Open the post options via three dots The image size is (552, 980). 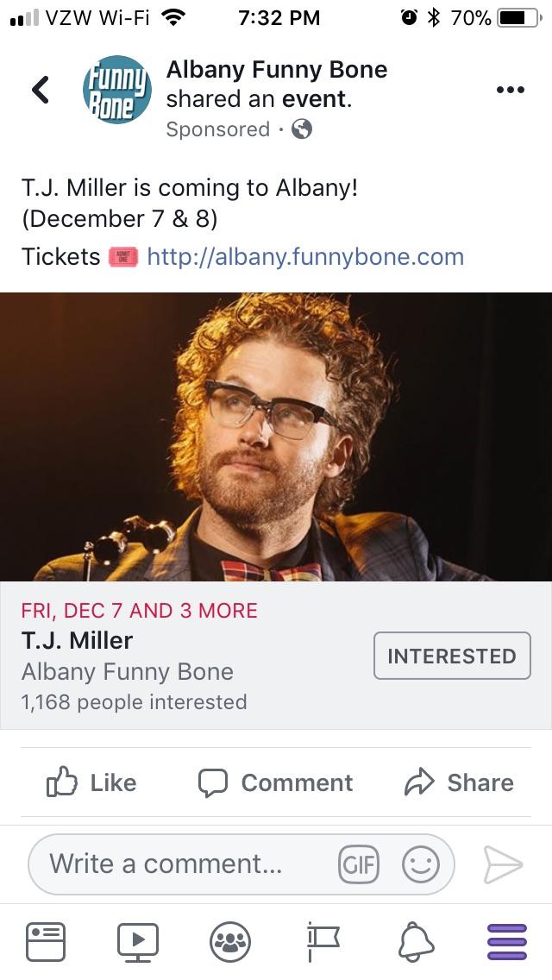(511, 89)
